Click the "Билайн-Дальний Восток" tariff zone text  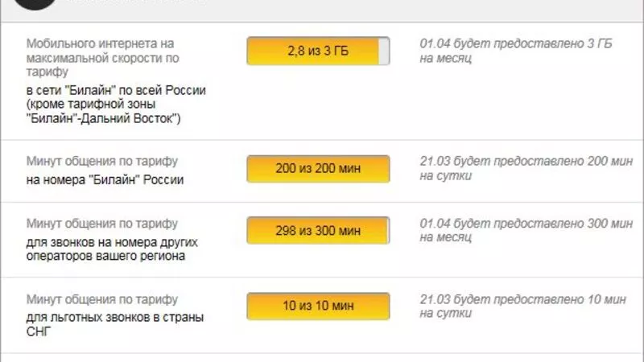click(105, 119)
